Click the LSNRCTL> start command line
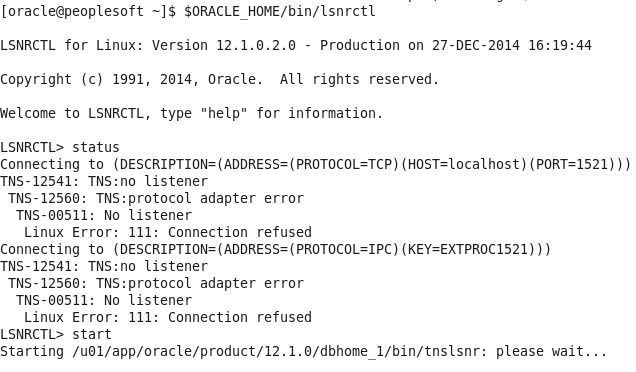Screen dimensions: 636x372 coord(56,334)
